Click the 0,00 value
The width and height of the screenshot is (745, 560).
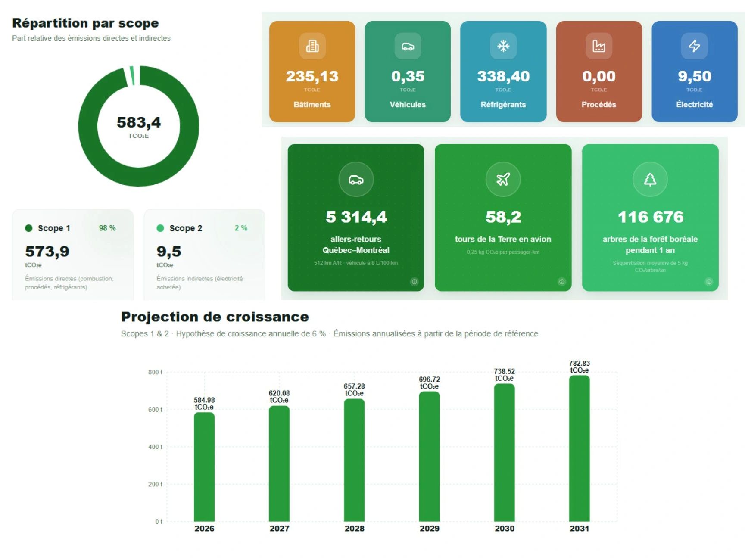pyautogui.click(x=599, y=76)
